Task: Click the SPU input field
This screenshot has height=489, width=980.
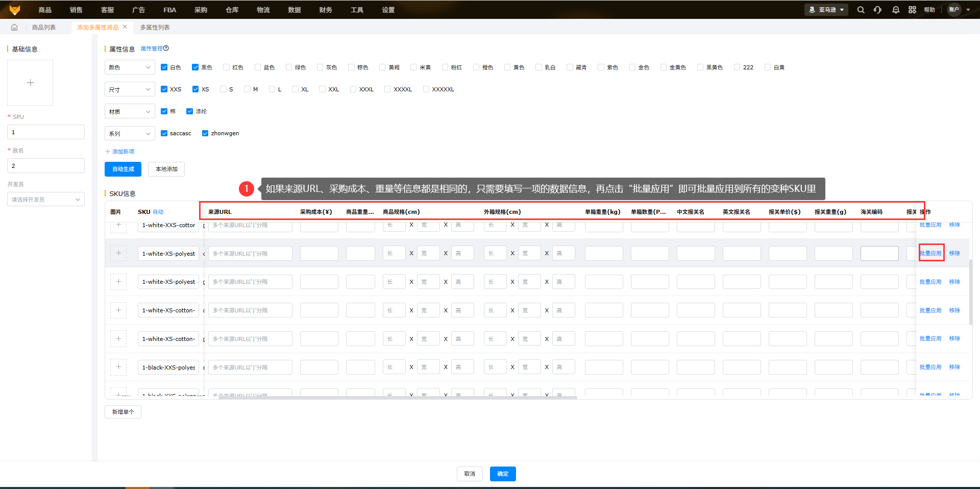Action: tap(46, 132)
